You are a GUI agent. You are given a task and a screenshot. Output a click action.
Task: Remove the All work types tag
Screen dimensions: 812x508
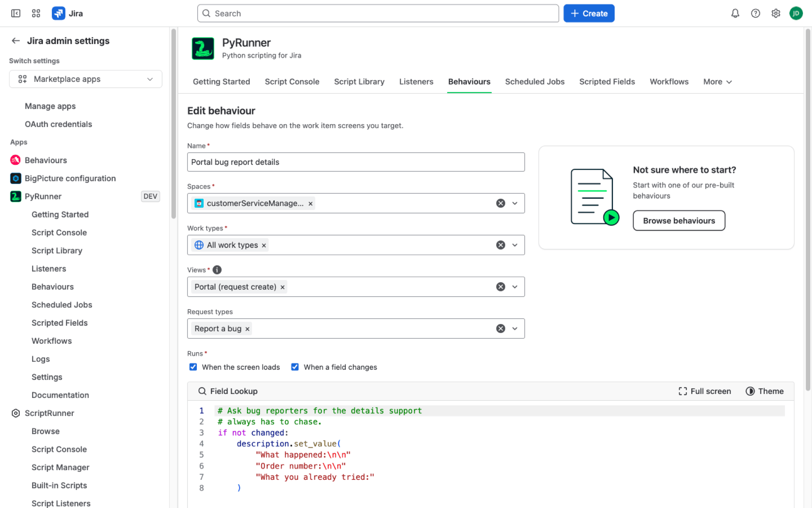(264, 245)
